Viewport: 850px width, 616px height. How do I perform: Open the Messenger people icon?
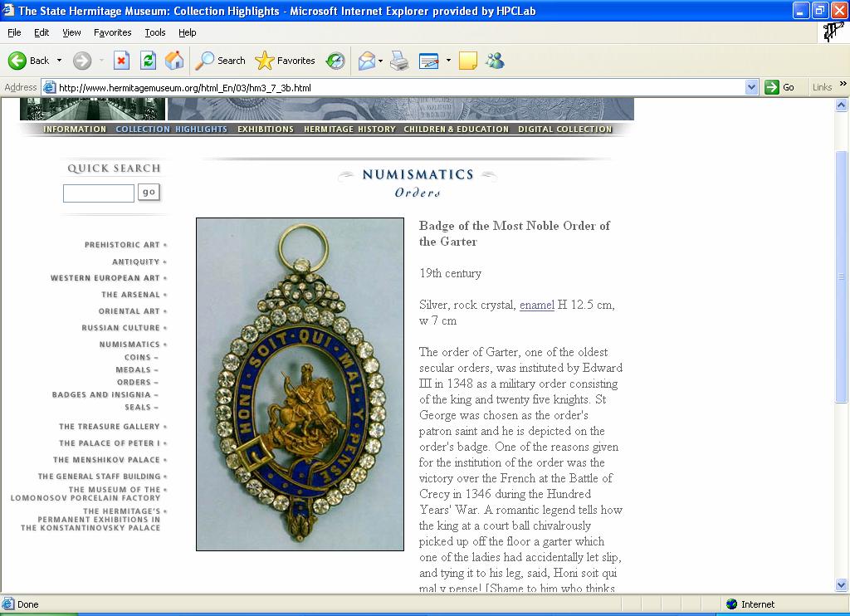tap(495, 61)
